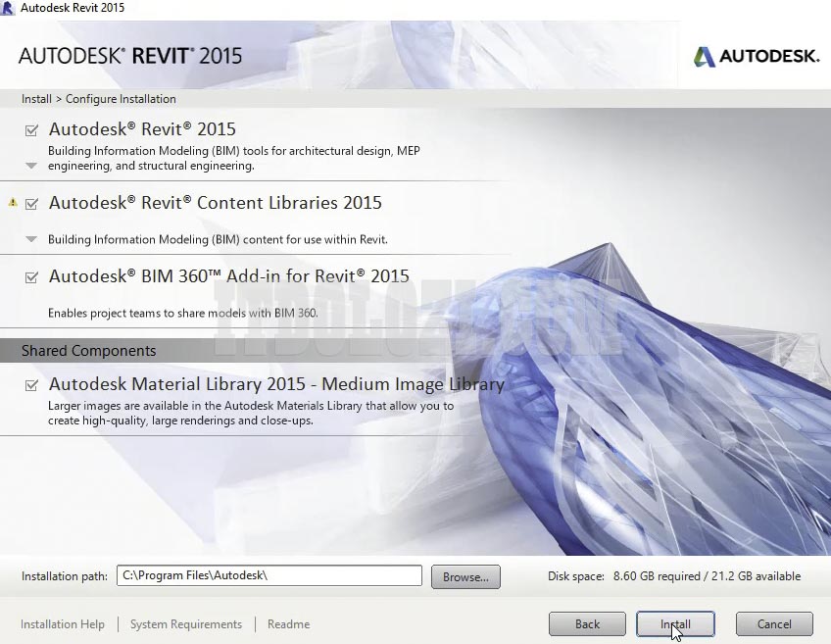Open Installation Help
This screenshot has width=831, height=644.
pyautogui.click(x=63, y=623)
